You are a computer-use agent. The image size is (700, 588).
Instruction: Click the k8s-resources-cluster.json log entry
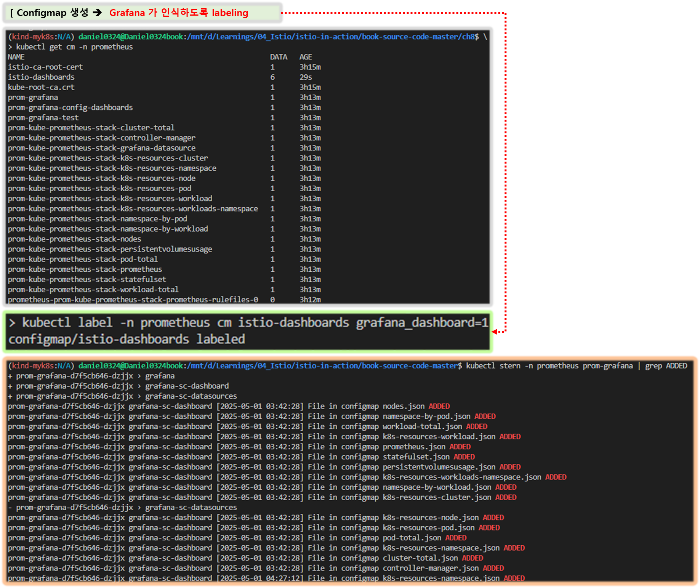(262, 497)
